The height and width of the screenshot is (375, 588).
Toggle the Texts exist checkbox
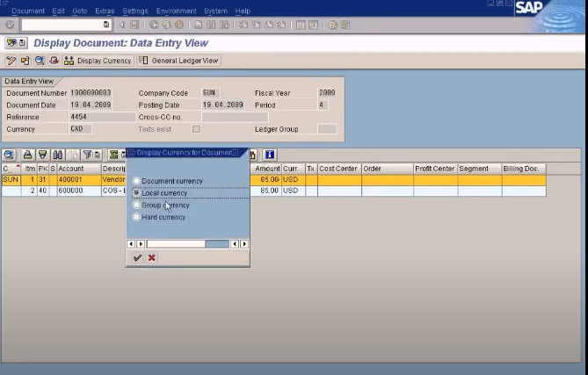point(196,129)
